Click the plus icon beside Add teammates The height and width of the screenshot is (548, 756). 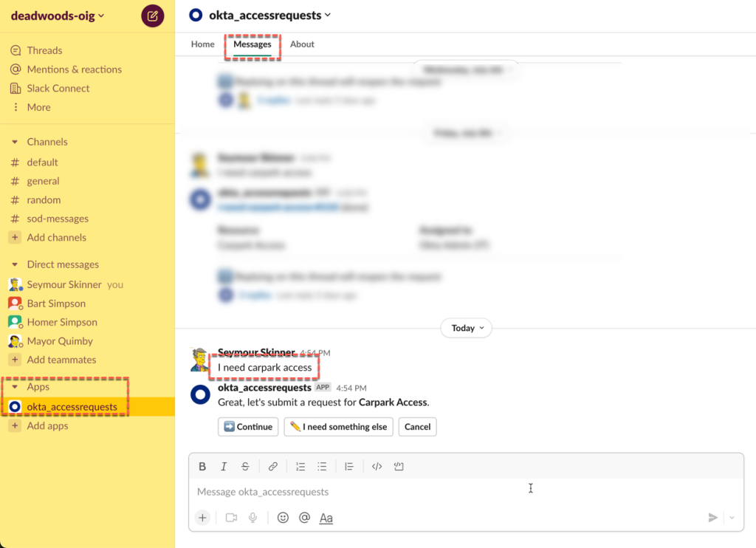point(15,360)
